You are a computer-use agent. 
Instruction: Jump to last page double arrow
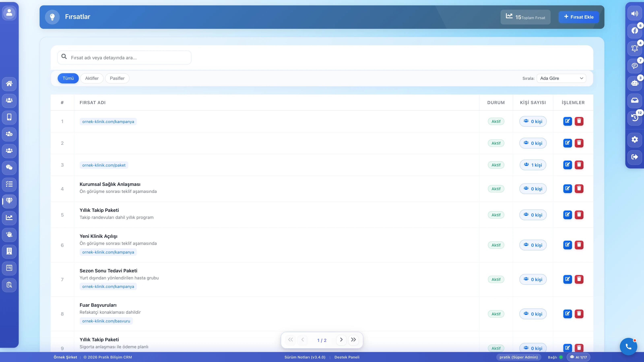tap(353, 340)
